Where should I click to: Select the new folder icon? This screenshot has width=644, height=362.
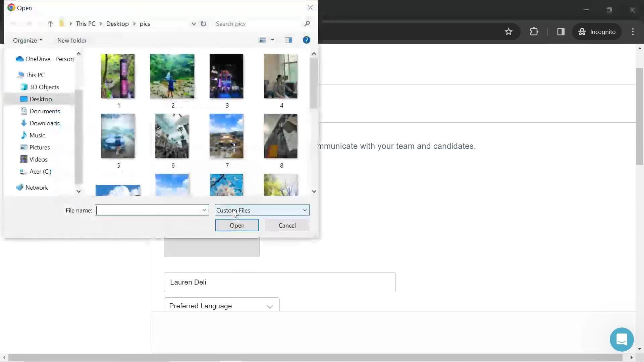coord(72,41)
